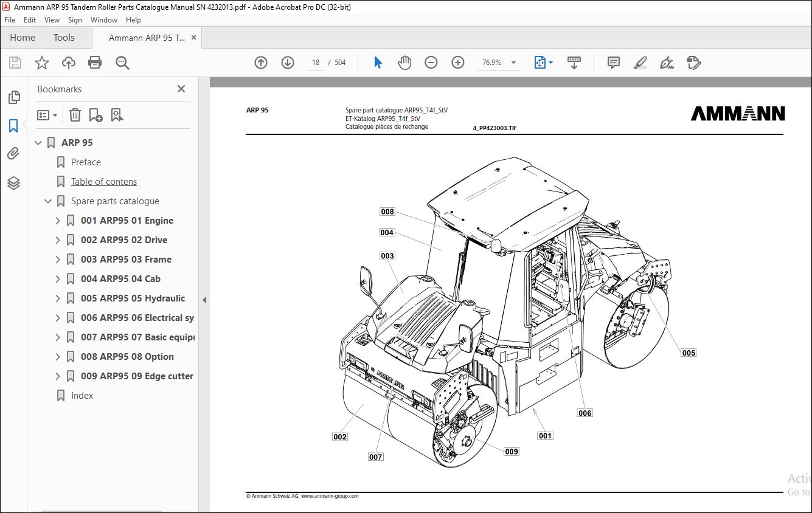Open the Table of contens bookmark
Viewport: 812px width, 513px height.
104,182
